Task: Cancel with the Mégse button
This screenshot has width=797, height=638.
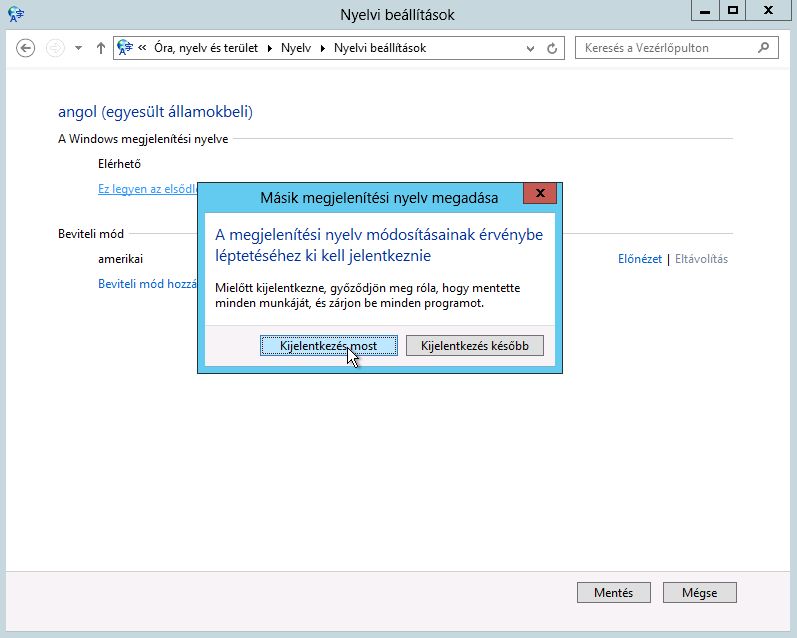Action: 699,592
